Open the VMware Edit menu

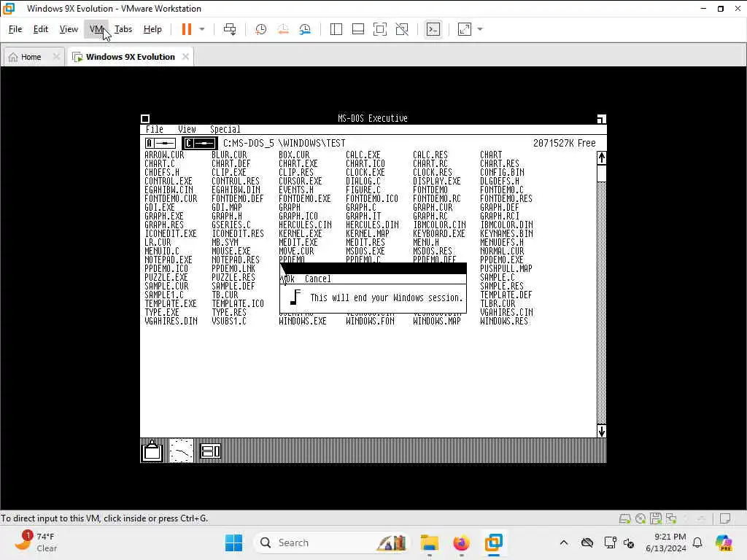(x=41, y=29)
